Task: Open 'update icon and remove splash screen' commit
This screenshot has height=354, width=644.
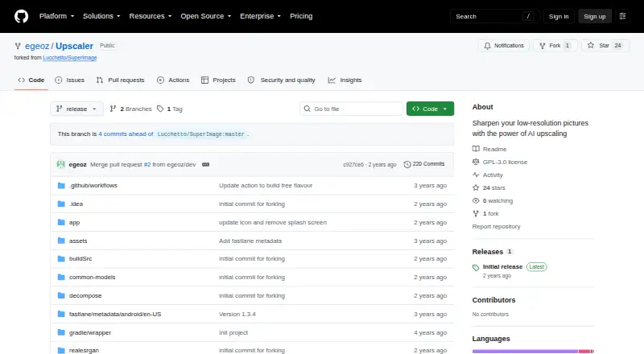Action: [x=273, y=222]
